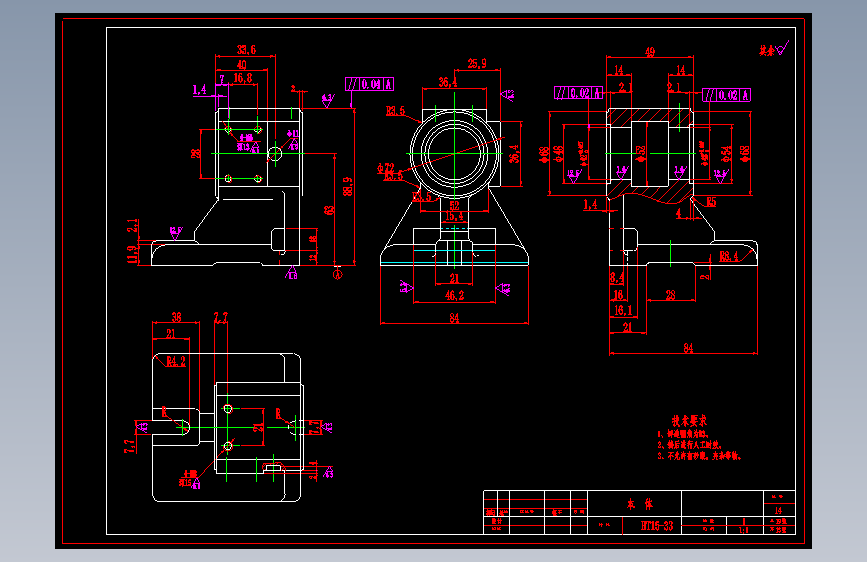
Task: Click the R5 radius callout
Action: point(711,202)
